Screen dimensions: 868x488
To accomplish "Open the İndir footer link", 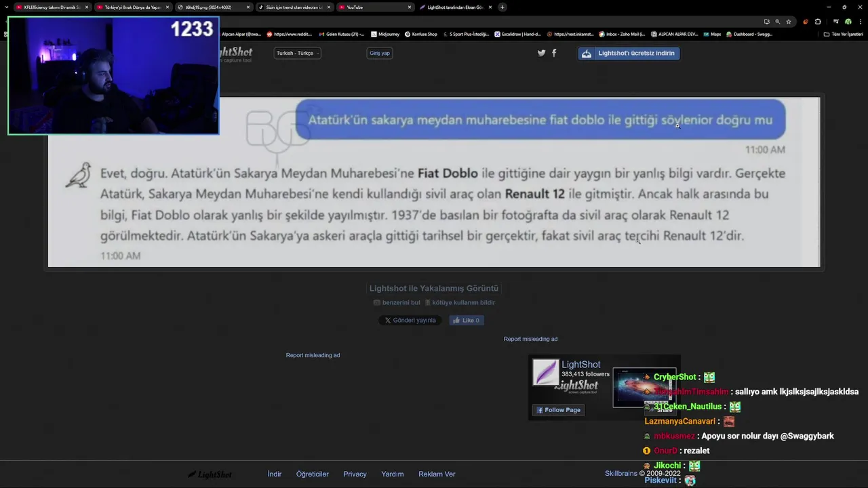I will (275, 474).
